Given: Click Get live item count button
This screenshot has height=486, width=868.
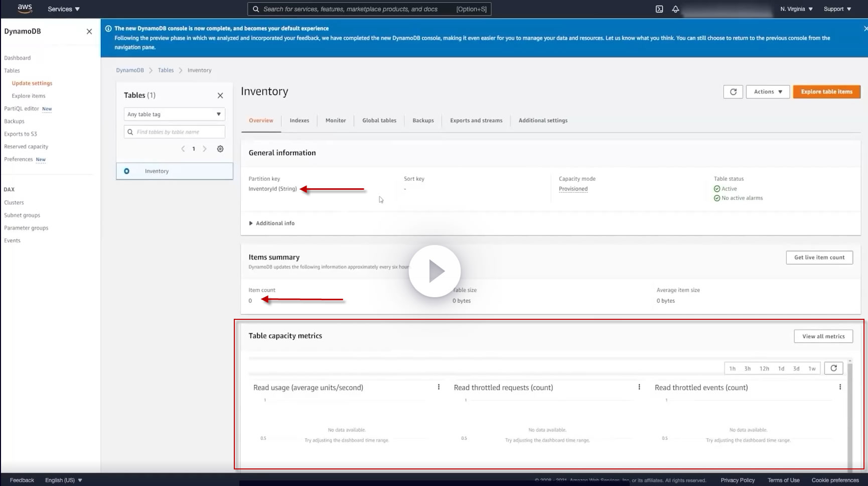Looking at the screenshot, I should (x=819, y=258).
